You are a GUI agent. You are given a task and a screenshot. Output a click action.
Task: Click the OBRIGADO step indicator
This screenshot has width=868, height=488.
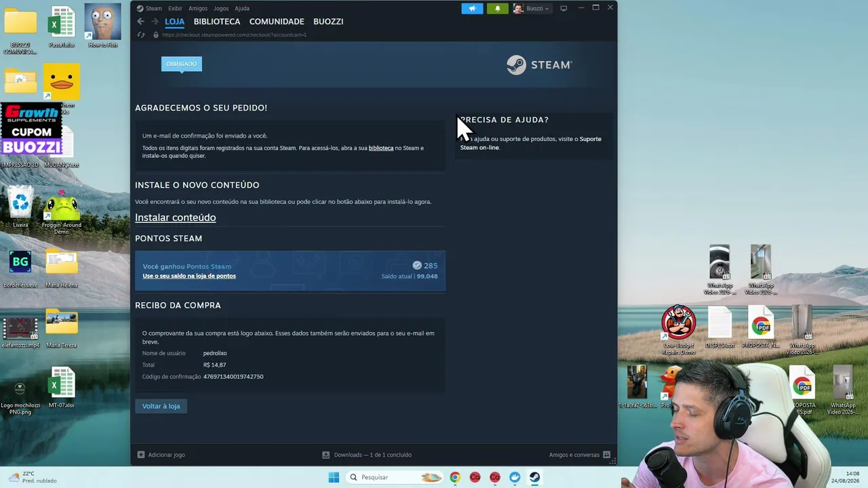pyautogui.click(x=181, y=64)
